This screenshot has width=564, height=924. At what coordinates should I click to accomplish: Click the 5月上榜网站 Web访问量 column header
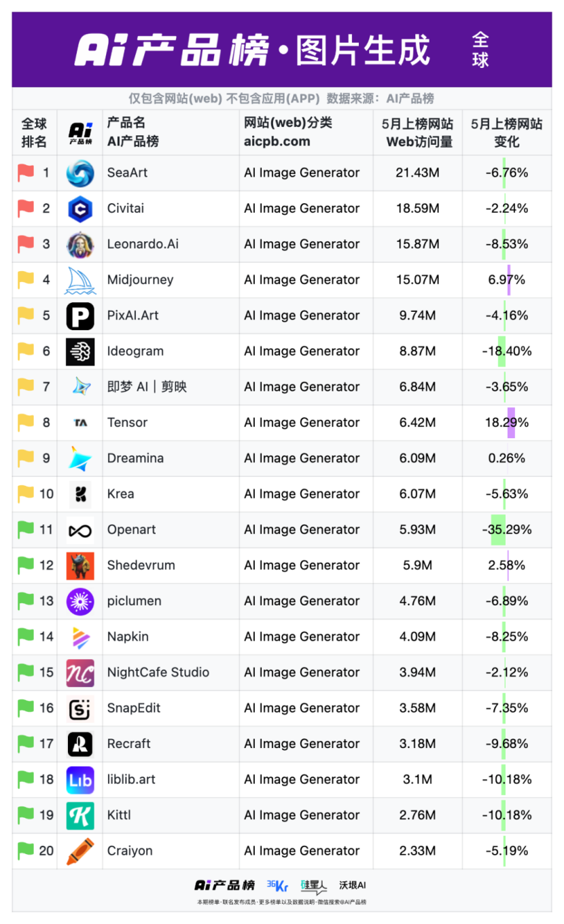click(x=417, y=132)
